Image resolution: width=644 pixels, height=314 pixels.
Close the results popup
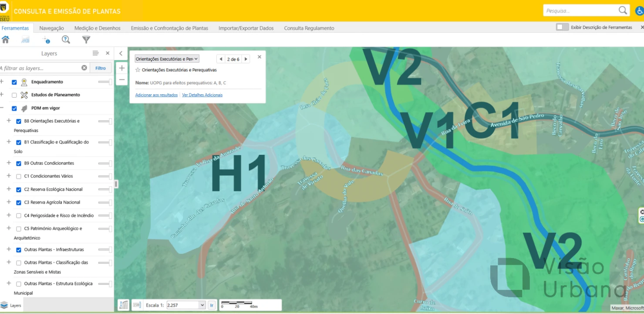(x=260, y=57)
